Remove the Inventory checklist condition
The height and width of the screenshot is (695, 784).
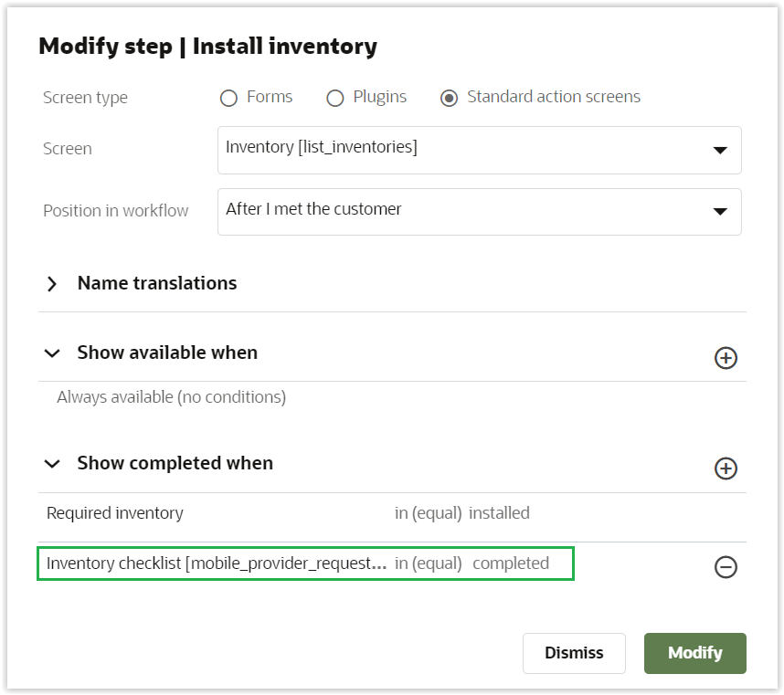coord(726,567)
